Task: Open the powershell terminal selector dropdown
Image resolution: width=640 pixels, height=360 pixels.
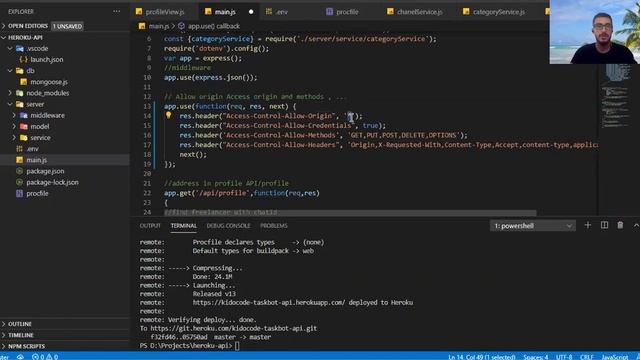Action: [533, 226]
